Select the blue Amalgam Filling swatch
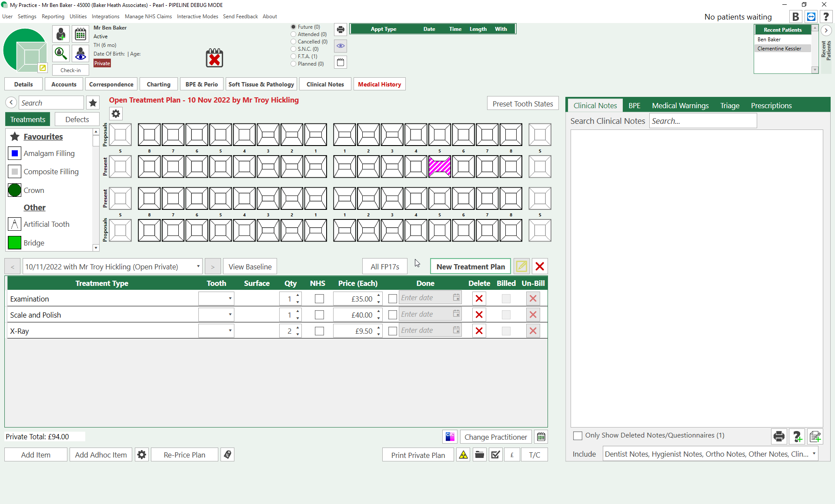The height and width of the screenshot is (504, 835). (14, 153)
